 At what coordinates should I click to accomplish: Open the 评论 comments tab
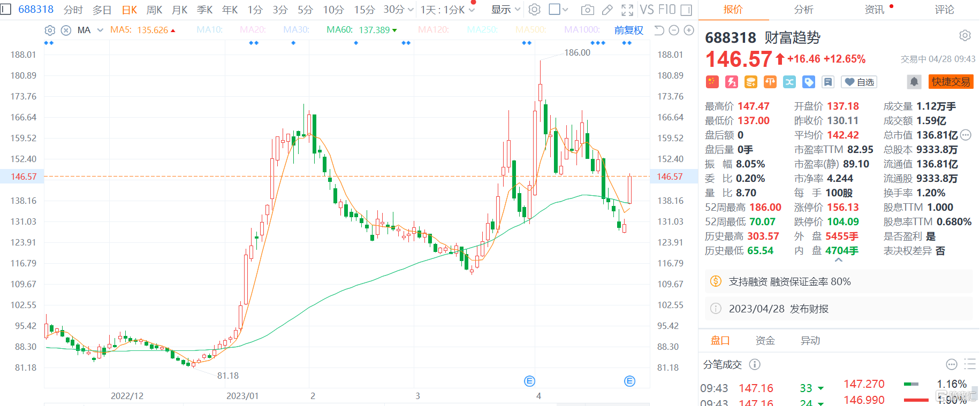coord(944,10)
